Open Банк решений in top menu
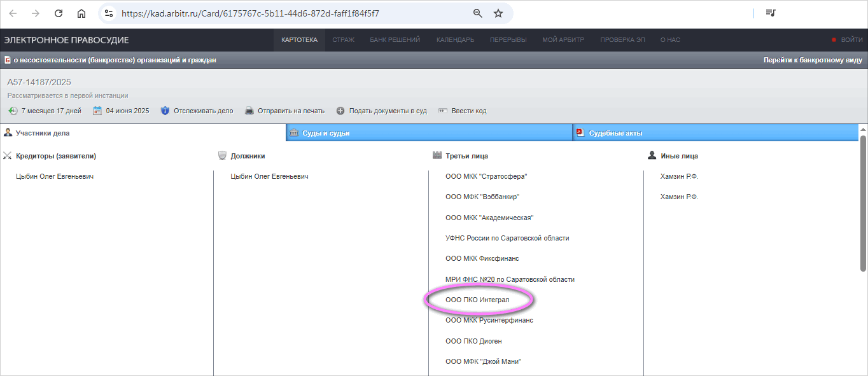This screenshot has height=376, width=868. (x=395, y=40)
